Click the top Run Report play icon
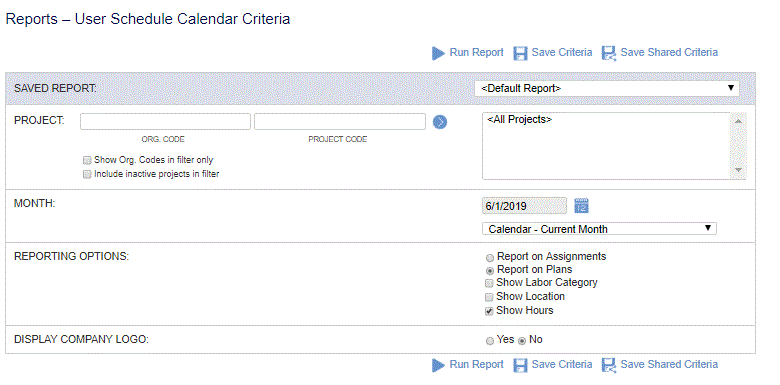780x385 pixels. coord(438,53)
